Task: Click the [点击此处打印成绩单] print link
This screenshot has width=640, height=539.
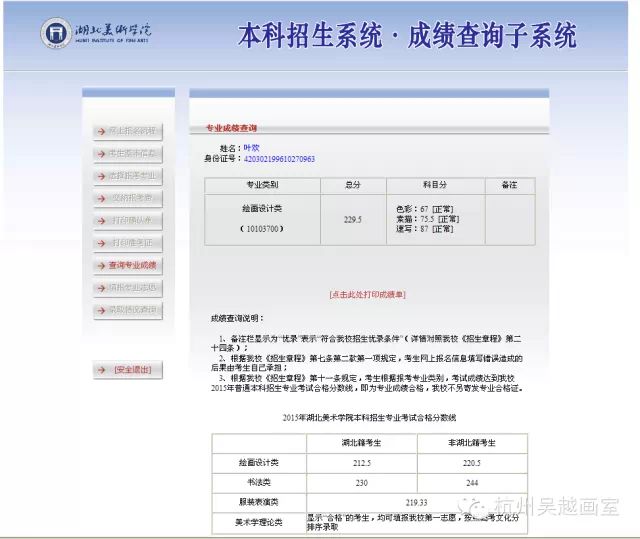Action: tap(367, 295)
